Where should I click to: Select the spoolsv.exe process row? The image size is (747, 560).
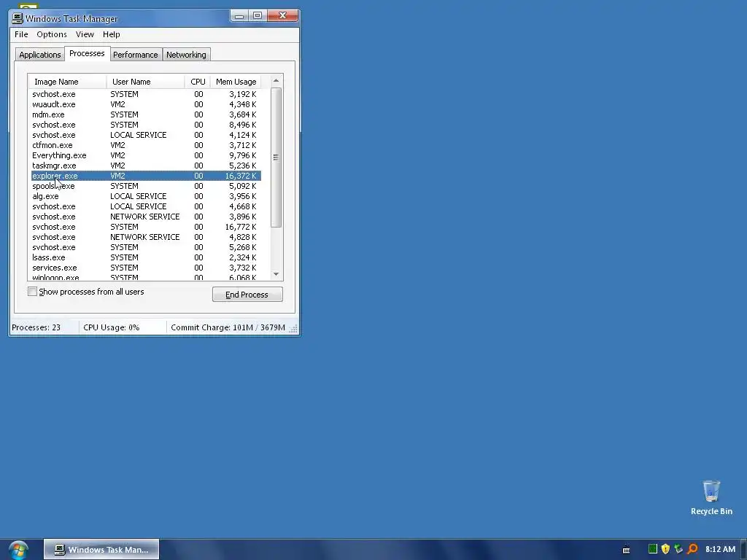[146, 186]
